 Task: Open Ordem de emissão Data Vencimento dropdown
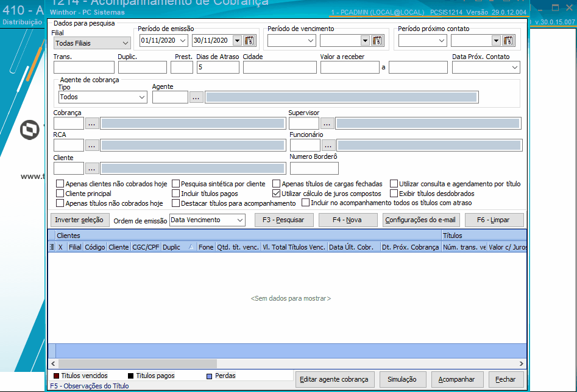pos(240,220)
